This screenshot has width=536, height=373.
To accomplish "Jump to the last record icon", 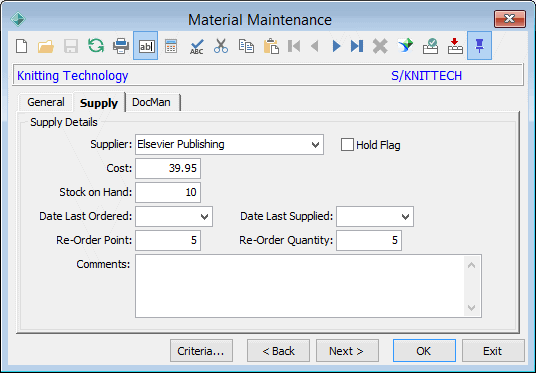I will point(357,46).
